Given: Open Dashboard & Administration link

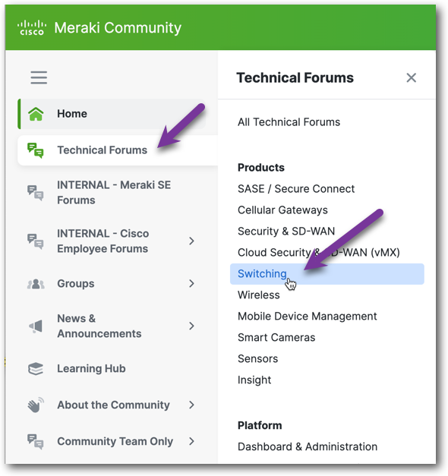Looking at the screenshot, I should pos(308,447).
